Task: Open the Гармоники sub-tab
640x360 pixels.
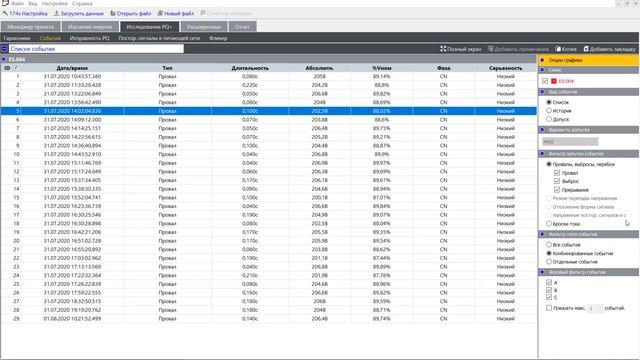Action: (x=17, y=38)
